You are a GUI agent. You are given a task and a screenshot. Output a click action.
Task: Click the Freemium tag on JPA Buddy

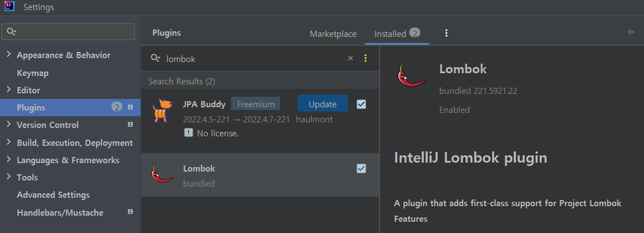pos(256,104)
